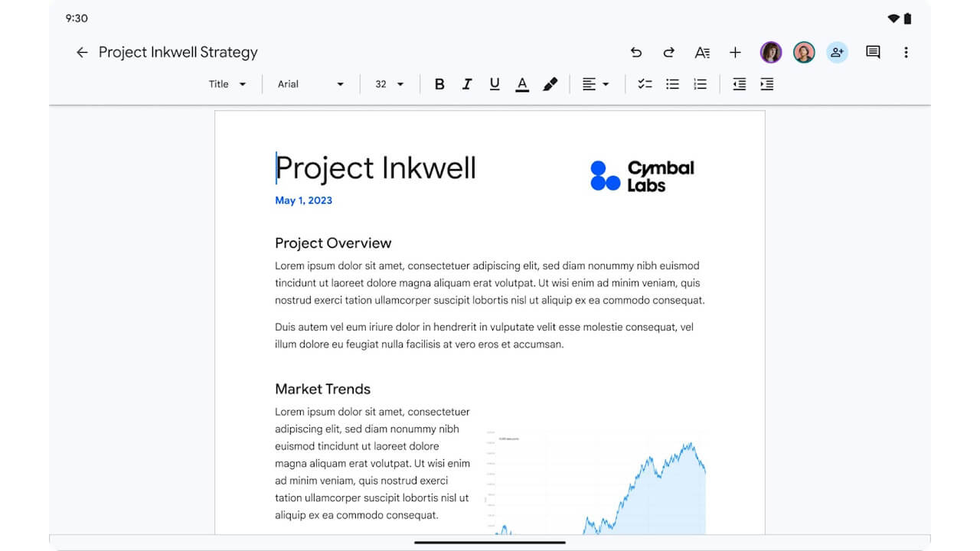Image resolution: width=980 pixels, height=551 pixels.
Task: Toggle bulleted list formatting
Action: [x=672, y=84]
